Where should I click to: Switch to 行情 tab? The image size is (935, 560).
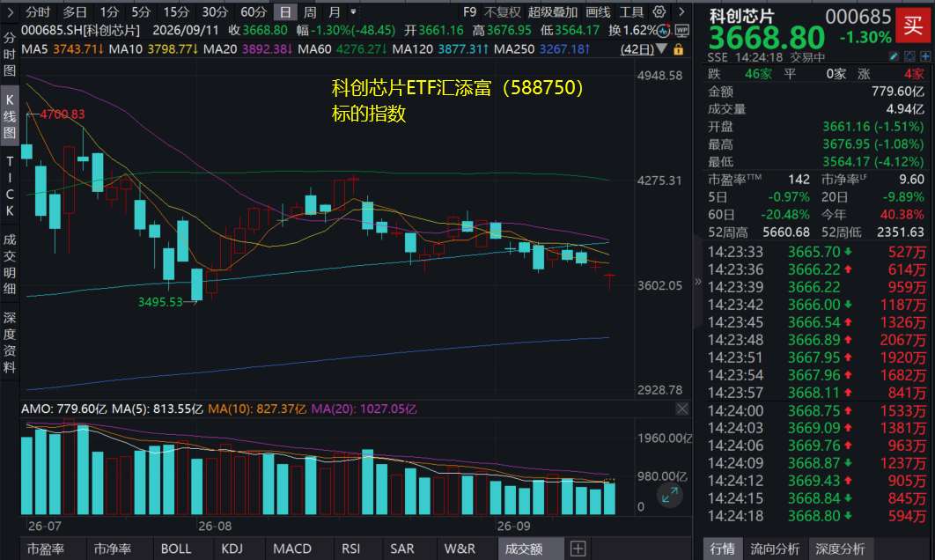(x=723, y=549)
